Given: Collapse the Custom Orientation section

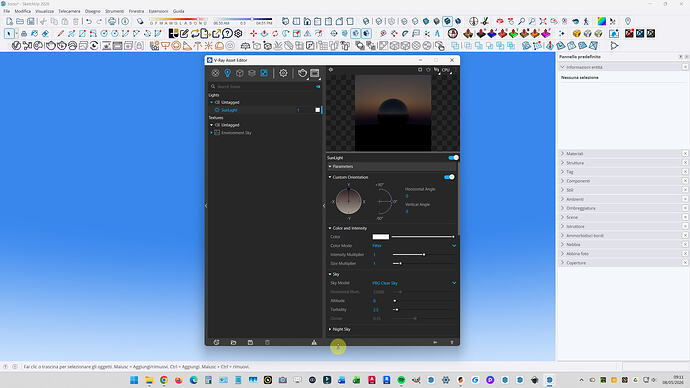Looking at the screenshot, I should [330, 177].
